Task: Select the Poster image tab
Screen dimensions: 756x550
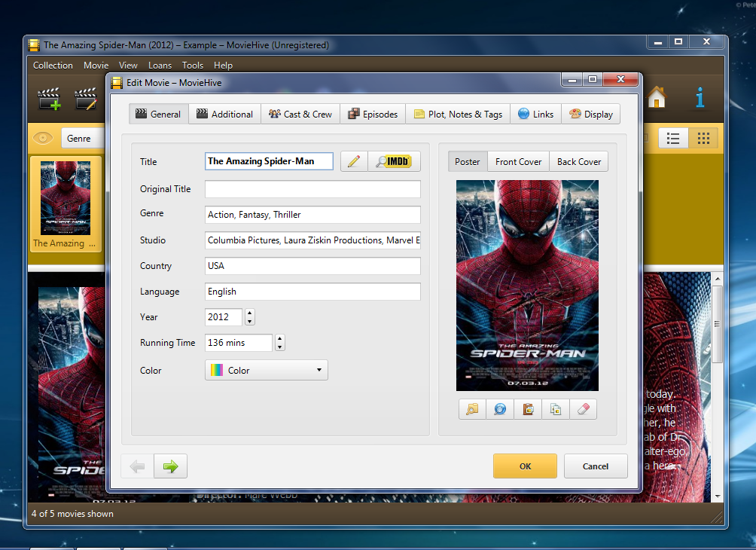Action: click(x=468, y=162)
